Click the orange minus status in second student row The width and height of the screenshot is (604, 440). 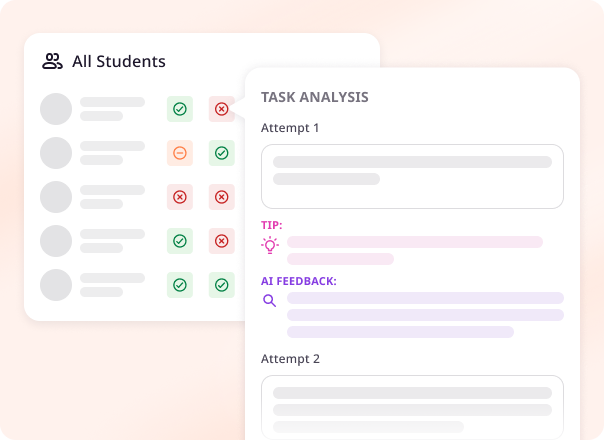click(x=180, y=153)
